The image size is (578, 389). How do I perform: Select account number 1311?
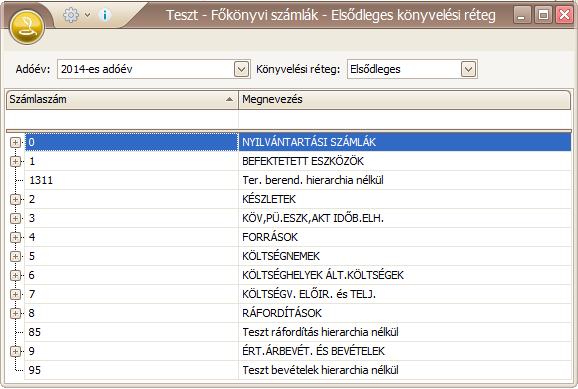pos(41,180)
